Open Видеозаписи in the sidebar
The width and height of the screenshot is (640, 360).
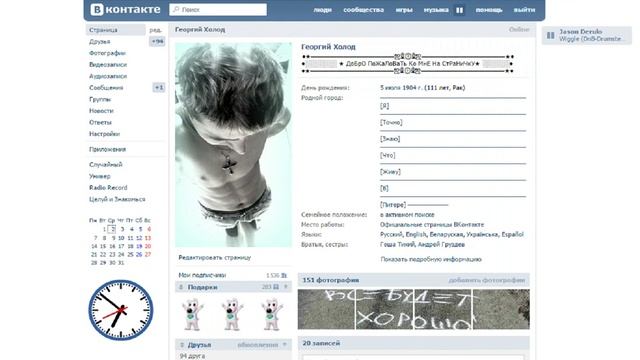pyautogui.click(x=108, y=64)
